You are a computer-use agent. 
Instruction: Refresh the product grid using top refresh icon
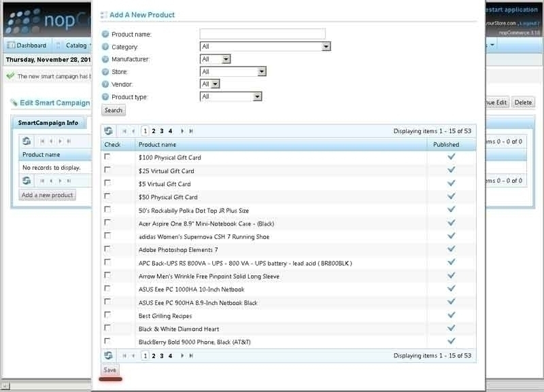click(x=108, y=131)
